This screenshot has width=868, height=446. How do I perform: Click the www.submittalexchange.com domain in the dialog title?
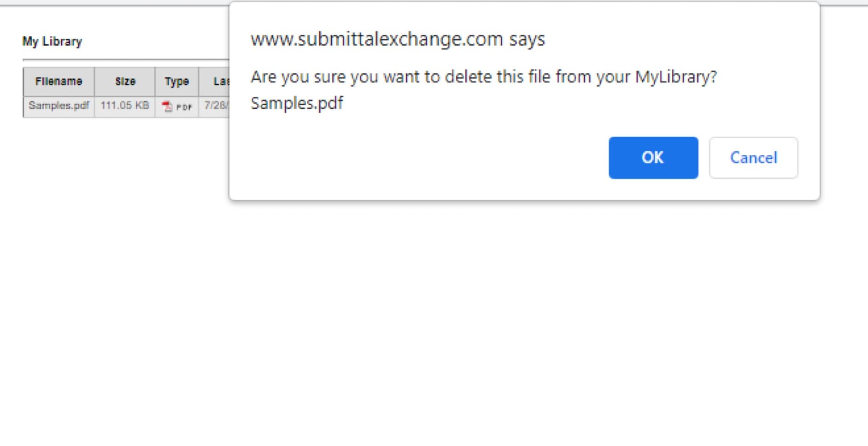pyautogui.click(x=376, y=39)
